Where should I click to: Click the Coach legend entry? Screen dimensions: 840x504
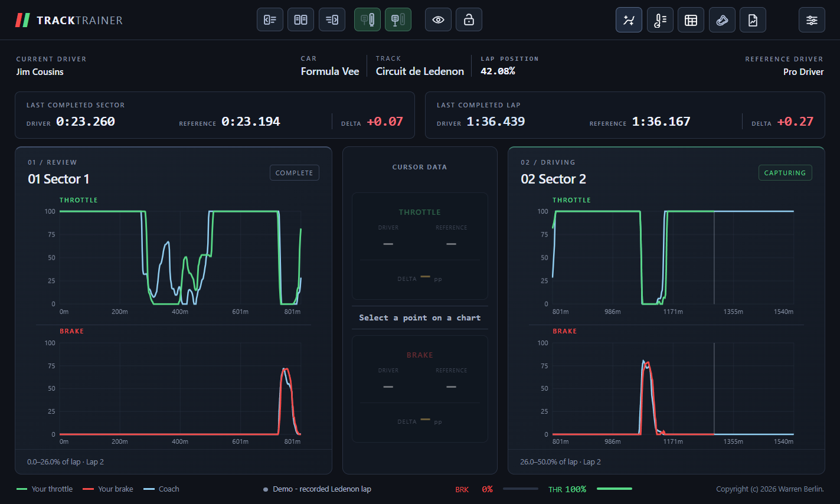click(161, 489)
